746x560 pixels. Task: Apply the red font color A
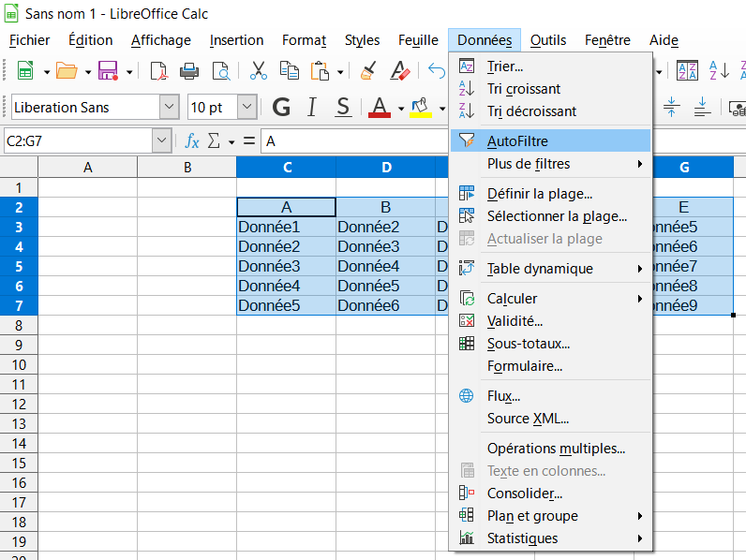coord(380,107)
